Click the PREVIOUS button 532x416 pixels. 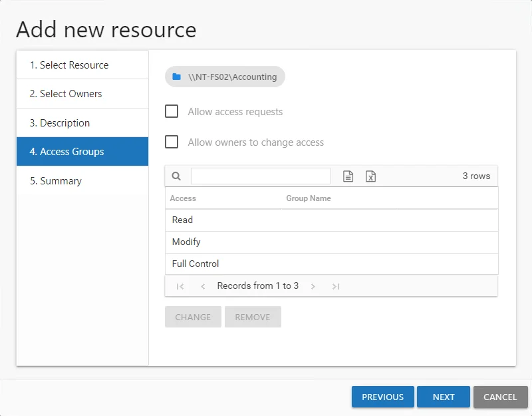click(383, 397)
